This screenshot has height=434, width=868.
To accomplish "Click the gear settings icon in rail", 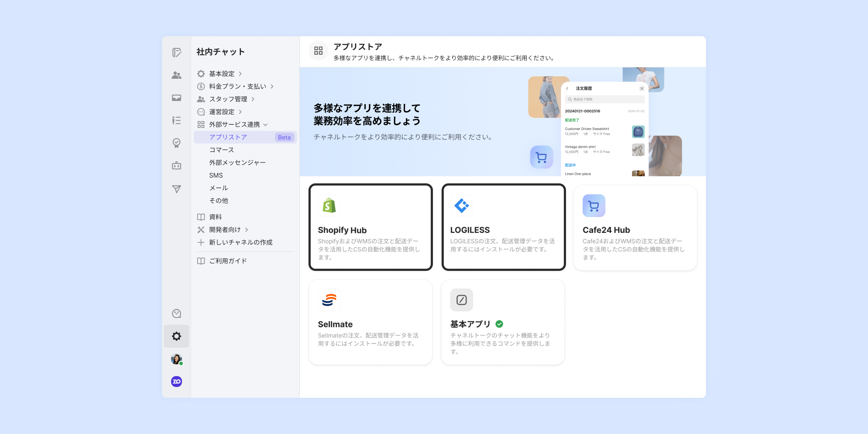I will pyautogui.click(x=176, y=336).
